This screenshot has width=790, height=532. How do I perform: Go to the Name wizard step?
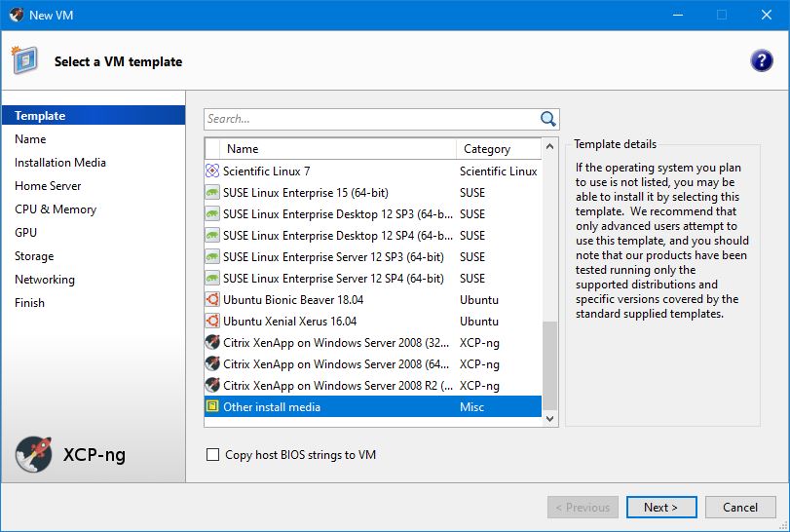click(30, 139)
